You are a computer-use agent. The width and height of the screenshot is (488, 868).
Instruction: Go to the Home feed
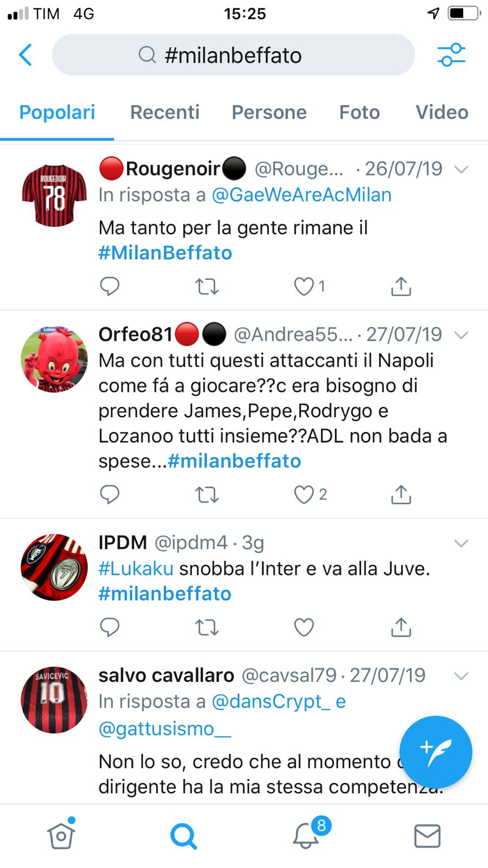[60, 835]
